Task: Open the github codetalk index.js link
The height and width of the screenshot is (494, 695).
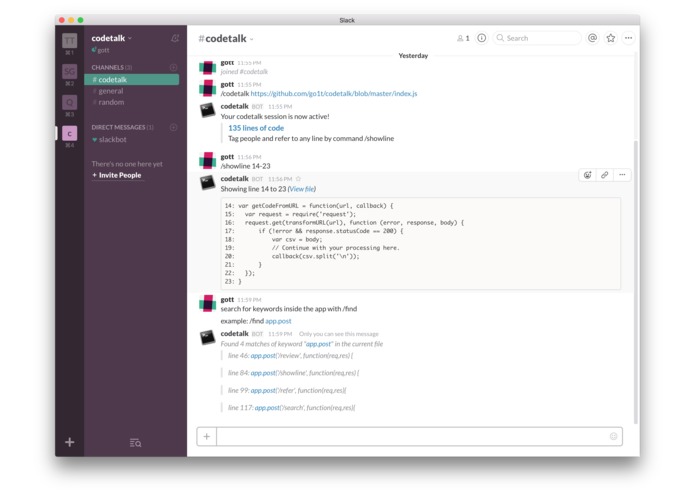Action: [334, 93]
